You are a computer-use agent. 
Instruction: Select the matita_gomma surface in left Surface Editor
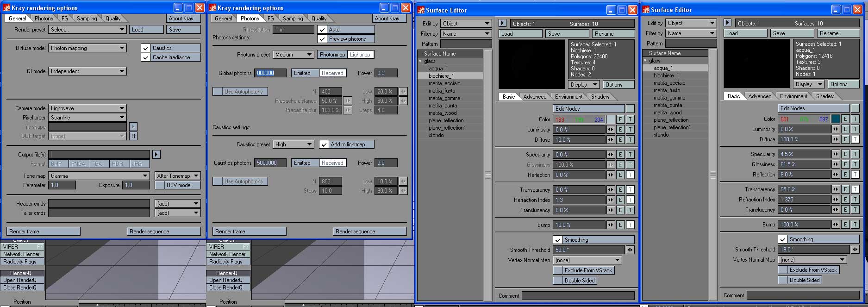pos(444,98)
